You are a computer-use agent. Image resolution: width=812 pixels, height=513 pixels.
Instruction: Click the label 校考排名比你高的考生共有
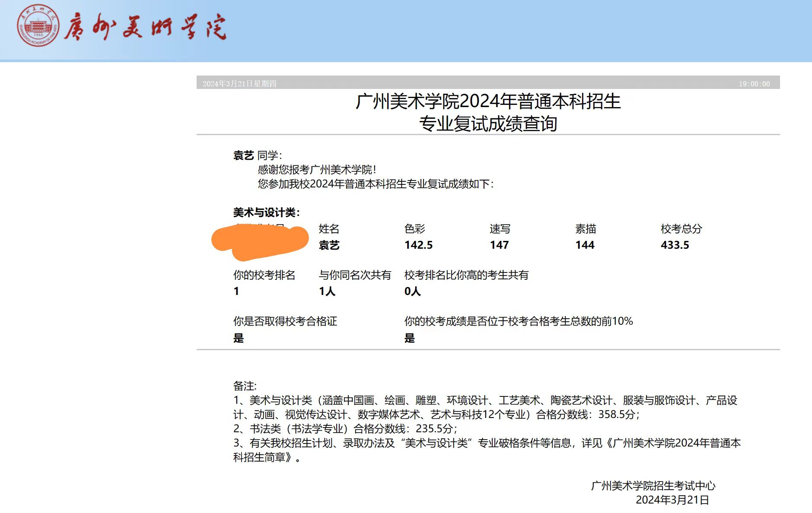pos(466,275)
